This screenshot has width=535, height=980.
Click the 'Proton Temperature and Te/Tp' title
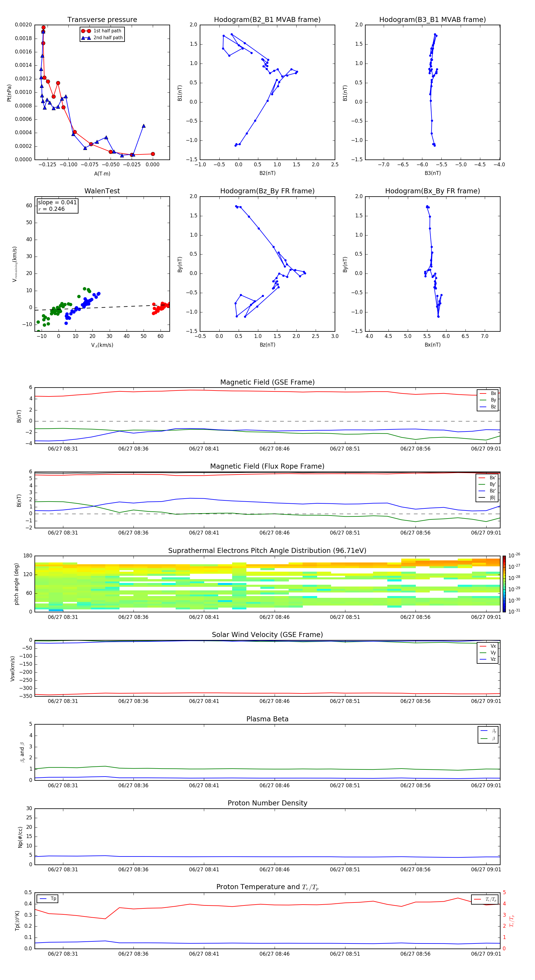click(267, 887)
